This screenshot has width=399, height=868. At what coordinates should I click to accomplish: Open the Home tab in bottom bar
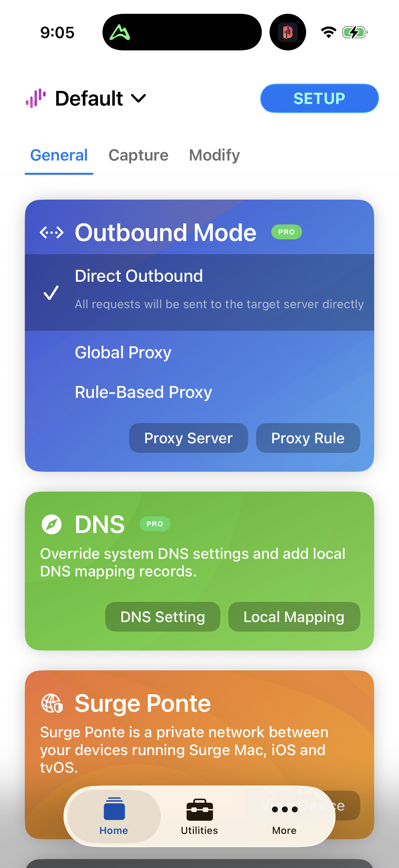click(x=114, y=816)
